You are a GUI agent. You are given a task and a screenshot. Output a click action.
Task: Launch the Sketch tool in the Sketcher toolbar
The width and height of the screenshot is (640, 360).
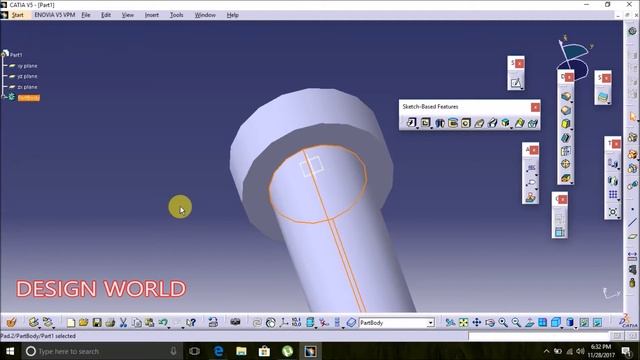click(516, 83)
